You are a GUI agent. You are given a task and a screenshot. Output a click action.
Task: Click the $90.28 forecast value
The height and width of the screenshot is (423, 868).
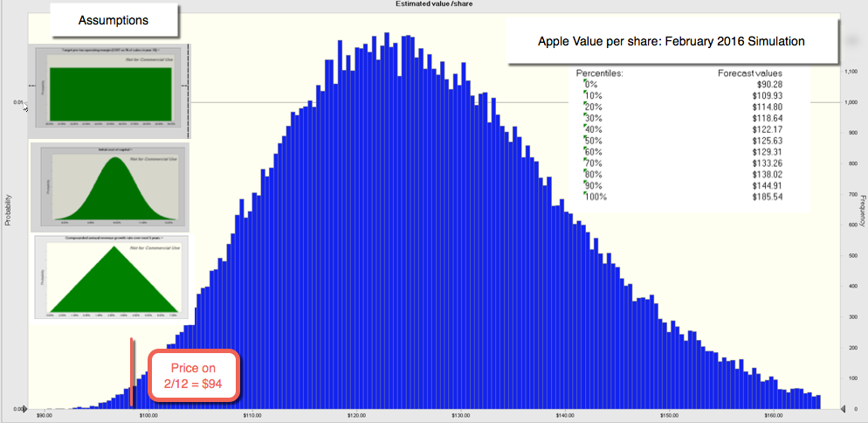[769, 84]
